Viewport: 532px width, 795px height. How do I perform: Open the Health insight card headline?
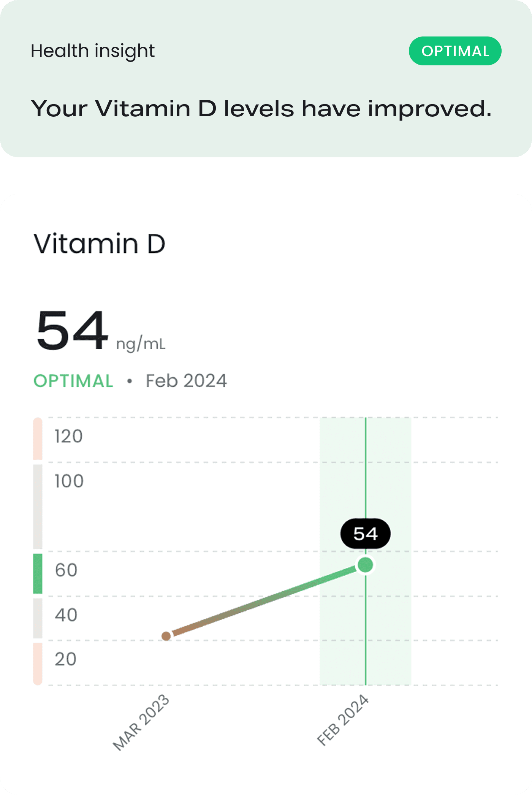click(261, 109)
